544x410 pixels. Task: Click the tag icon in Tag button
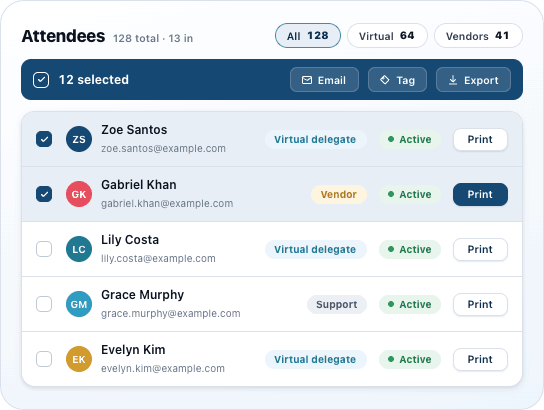tap(384, 80)
